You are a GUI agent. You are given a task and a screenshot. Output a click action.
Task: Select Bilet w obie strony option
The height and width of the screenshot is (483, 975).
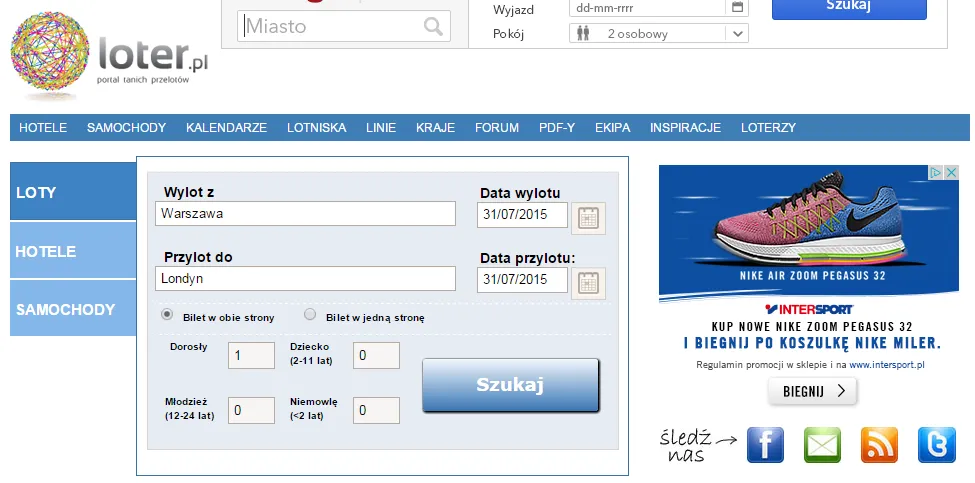pyautogui.click(x=167, y=315)
